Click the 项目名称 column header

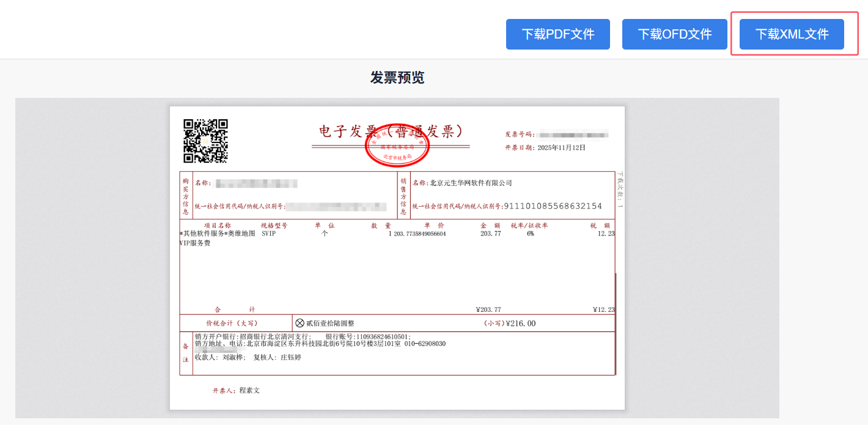[x=217, y=226]
